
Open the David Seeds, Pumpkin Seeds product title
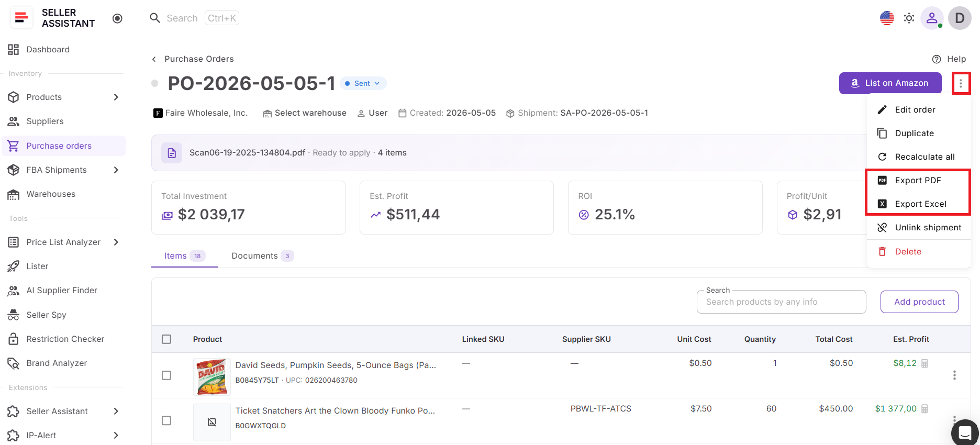point(336,365)
